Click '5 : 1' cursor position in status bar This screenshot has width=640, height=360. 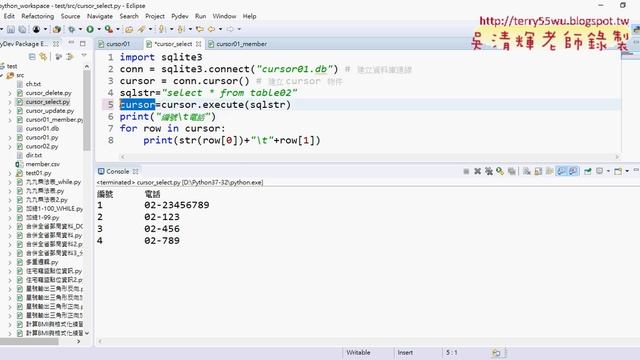(x=451, y=353)
